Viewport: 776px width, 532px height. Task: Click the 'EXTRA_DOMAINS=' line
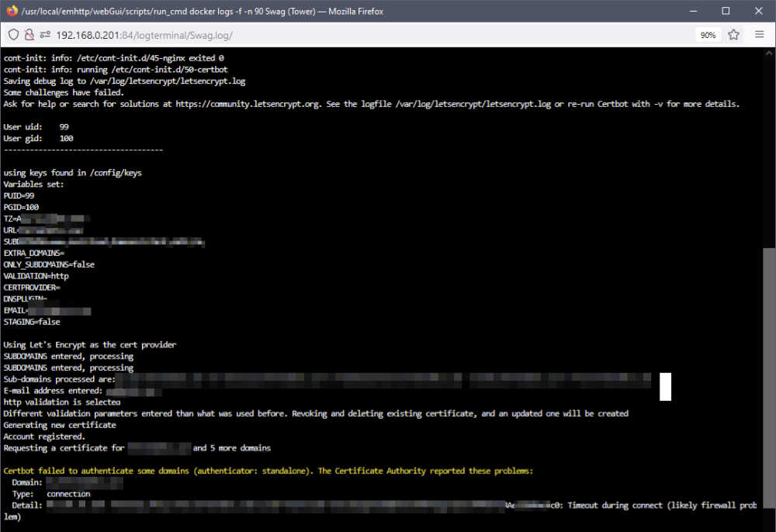coord(33,253)
